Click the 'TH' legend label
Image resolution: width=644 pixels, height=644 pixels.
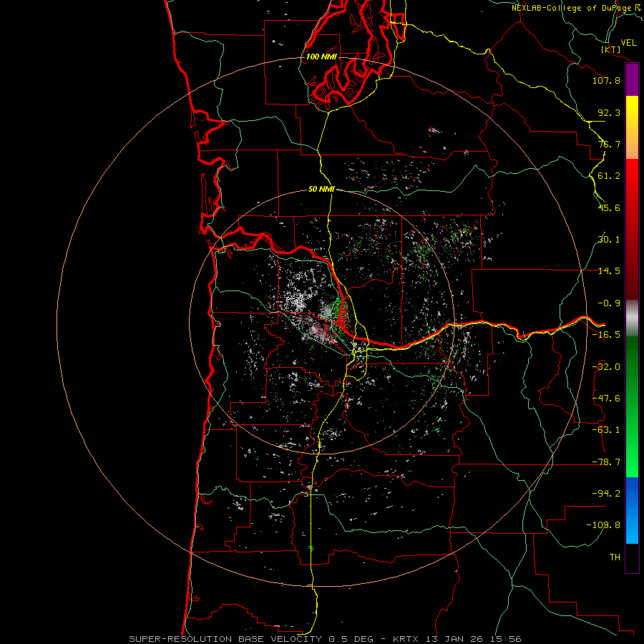point(615,557)
